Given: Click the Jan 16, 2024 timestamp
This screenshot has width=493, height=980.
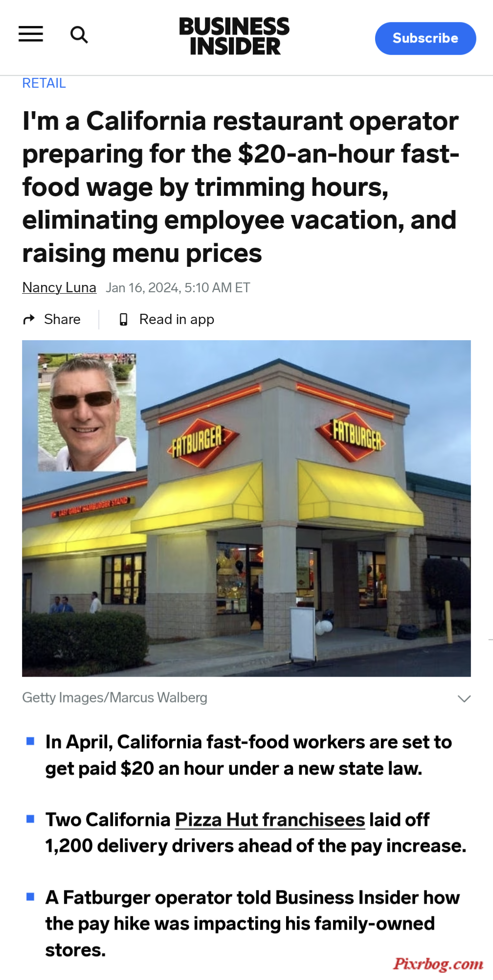Looking at the screenshot, I should tap(178, 287).
